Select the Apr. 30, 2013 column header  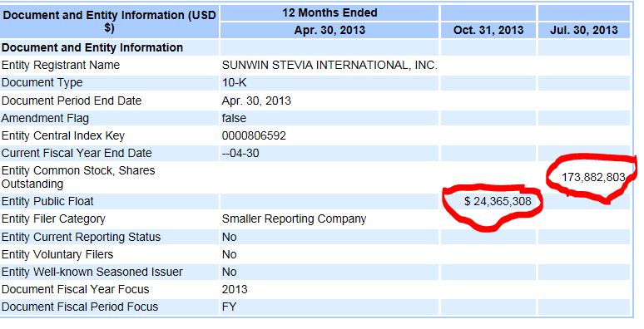coord(329,31)
